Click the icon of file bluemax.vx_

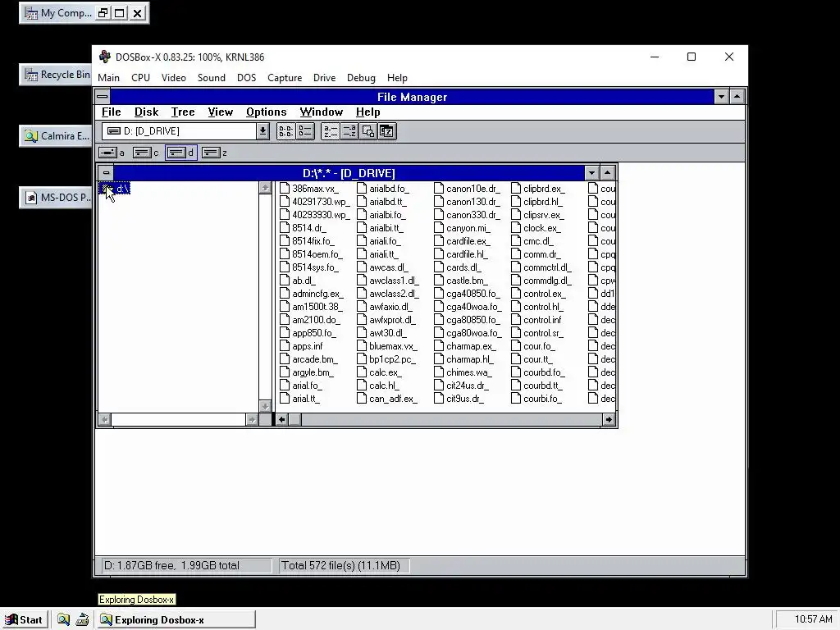coord(362,346)
